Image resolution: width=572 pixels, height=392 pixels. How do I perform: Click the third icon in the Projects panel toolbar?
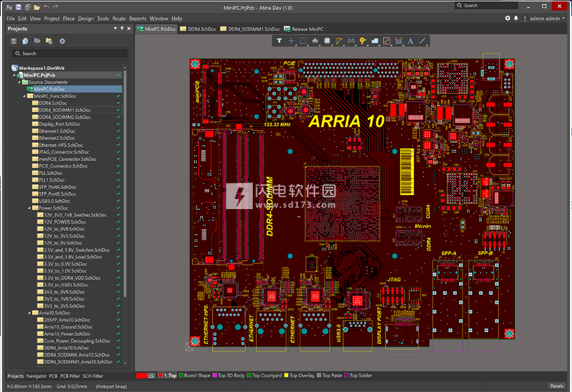[37, 41]
